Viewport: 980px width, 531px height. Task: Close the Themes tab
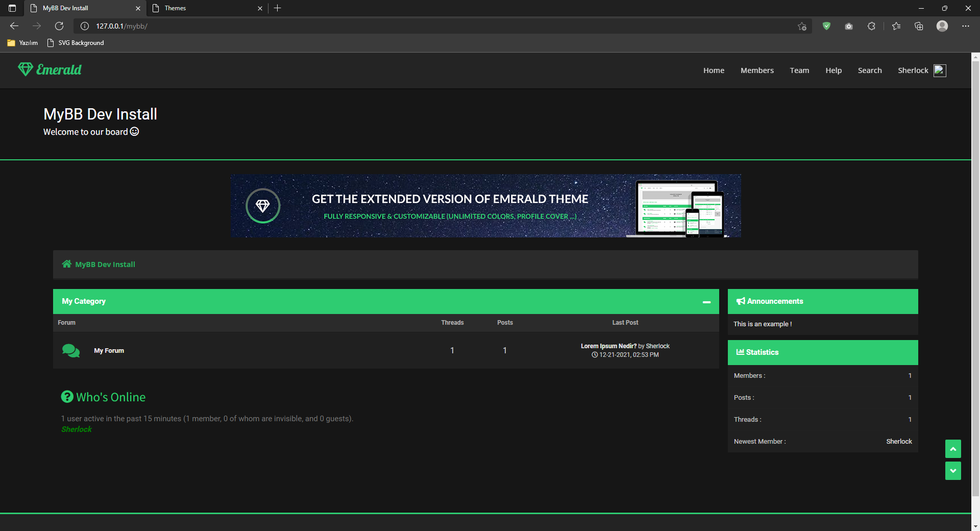pos(260,8)
